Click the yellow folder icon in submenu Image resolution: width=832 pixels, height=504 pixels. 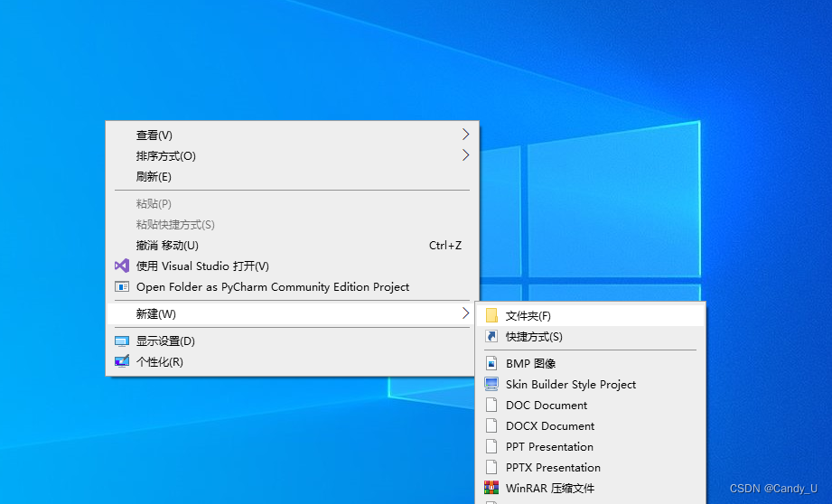491,315
